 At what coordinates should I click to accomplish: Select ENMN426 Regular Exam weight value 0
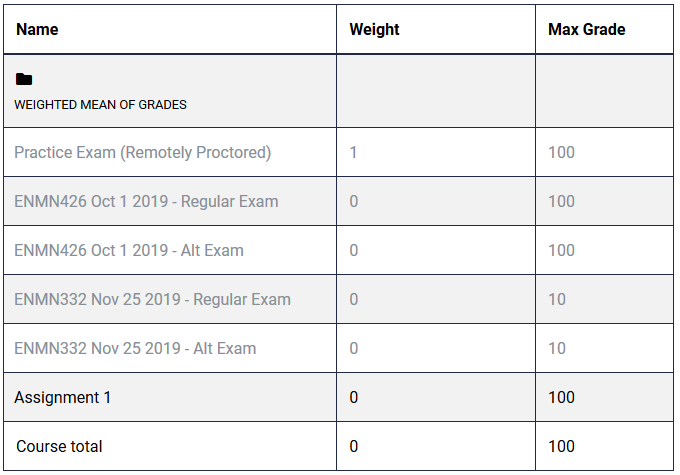click(354, 201)
